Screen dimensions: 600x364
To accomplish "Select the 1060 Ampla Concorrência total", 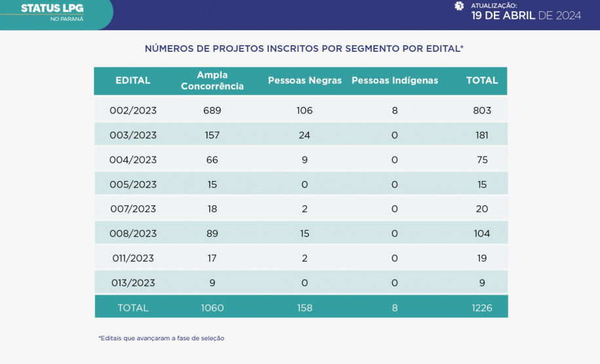I will pyautogui.click(x=212, y=308).
